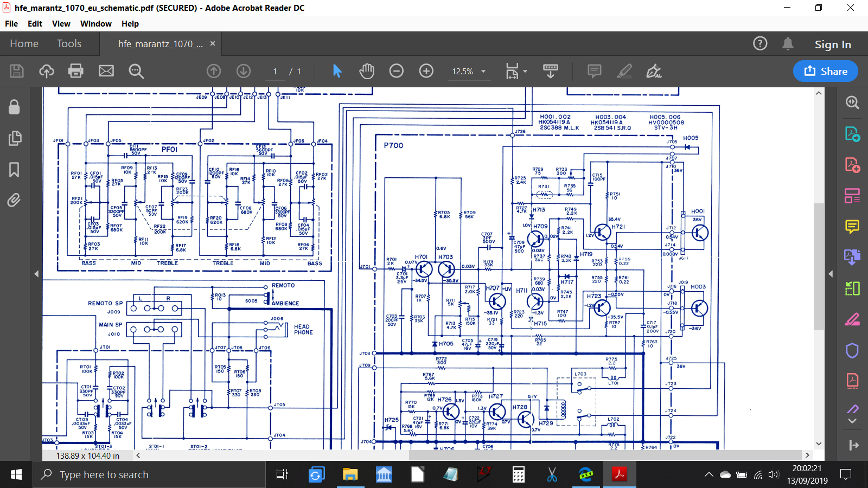Upload file to Adobe cloud
This screenshot has width=868, height=488.
tap(47, 71)
